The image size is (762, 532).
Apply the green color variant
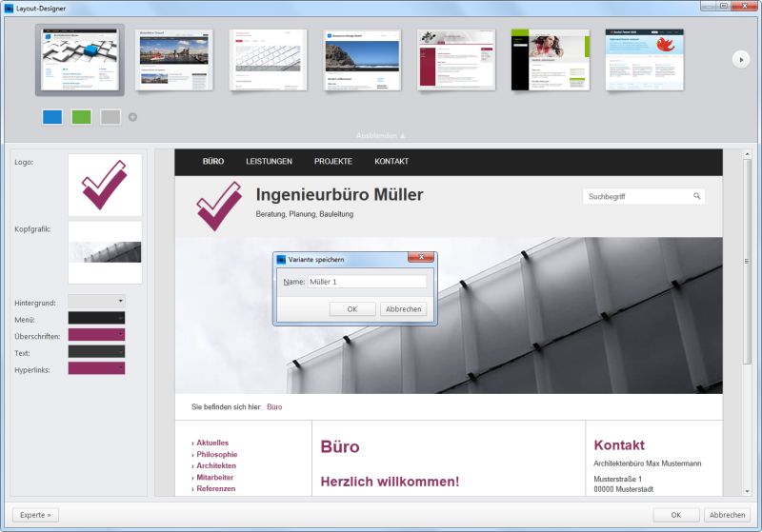82,117
